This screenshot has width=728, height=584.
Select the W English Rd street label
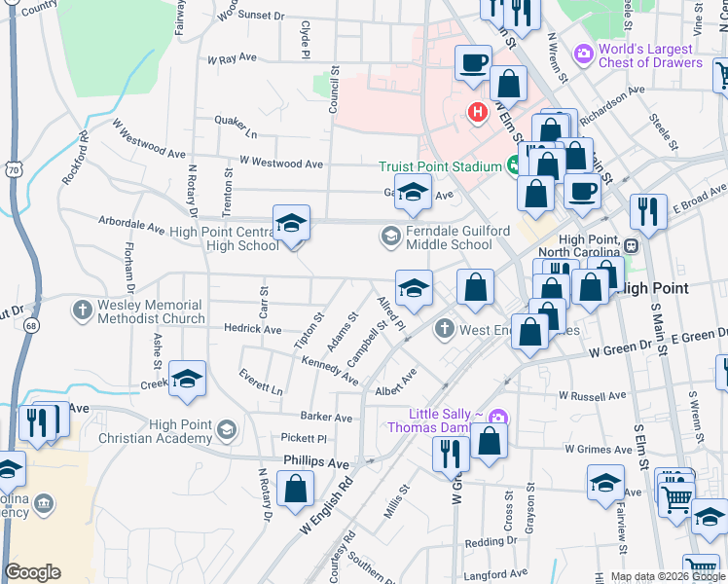pyautogui.click(x=326, y=505)
